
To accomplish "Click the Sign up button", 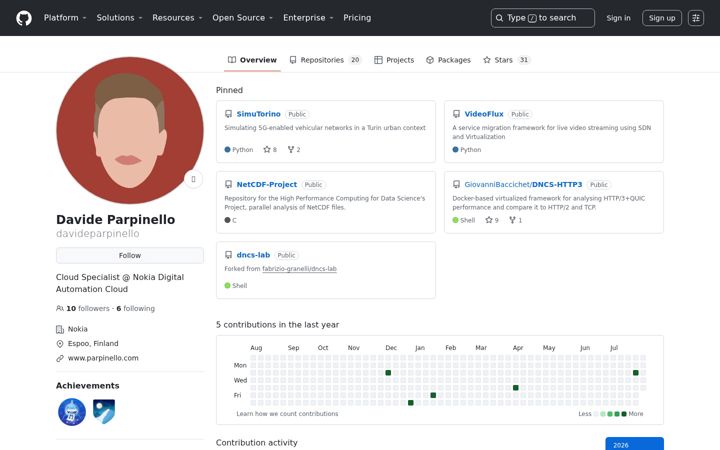I will (x=662, y=18).
